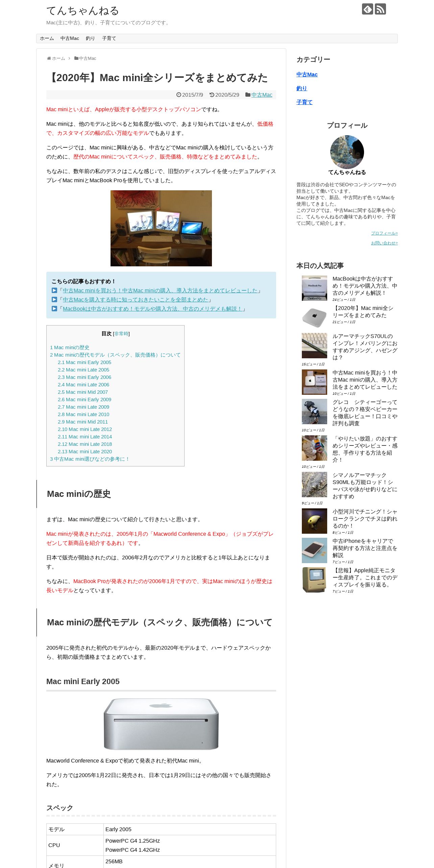The width and height of the screenshot is (434, 868).
Task: Jump to 2 Mac miniの歴代モデル in contents
Action: (115, 355)
